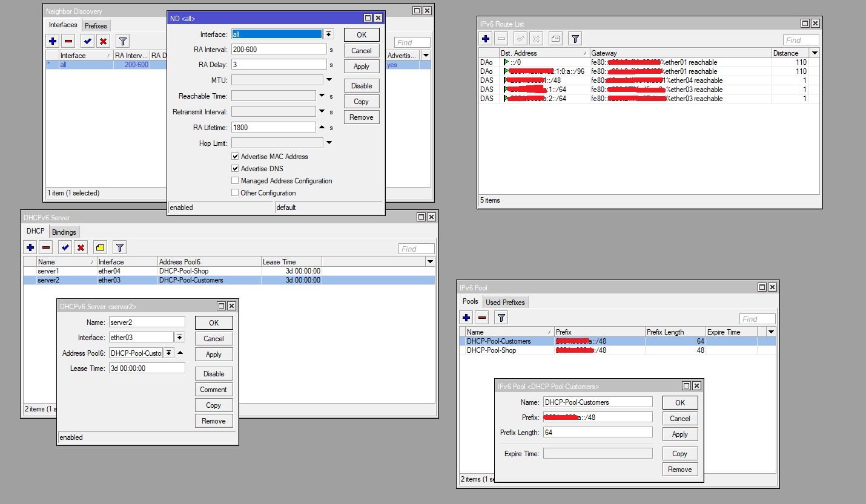Expand the Address Pool6 dropdown for server2
Screen dimensions: 866x504
pos(169,353)
